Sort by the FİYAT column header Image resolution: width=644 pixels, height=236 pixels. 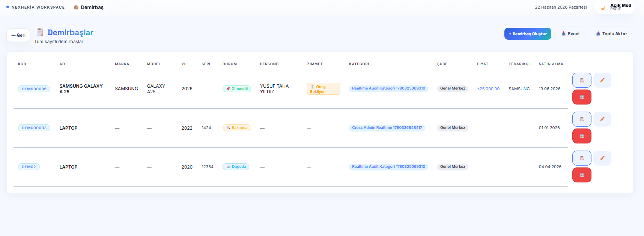(483, 64)
